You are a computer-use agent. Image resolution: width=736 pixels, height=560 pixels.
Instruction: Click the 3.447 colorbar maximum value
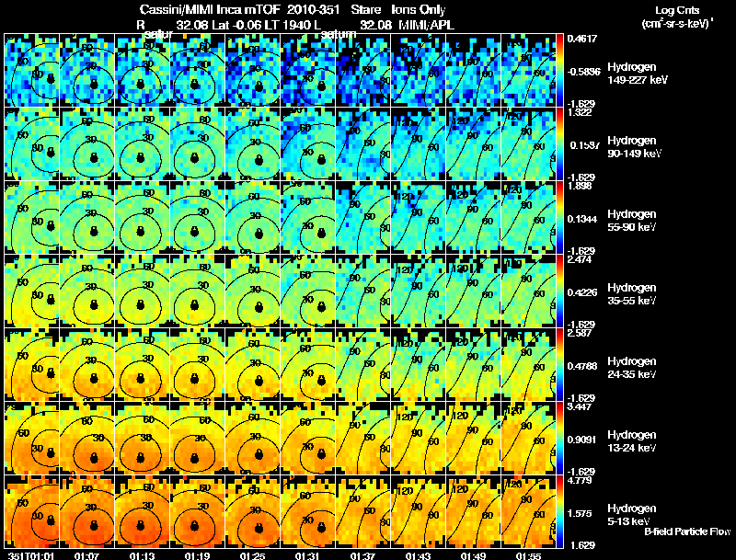pos(580,406)
